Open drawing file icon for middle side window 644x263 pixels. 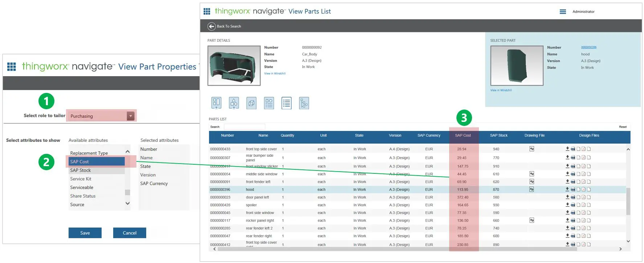[532, 174]
